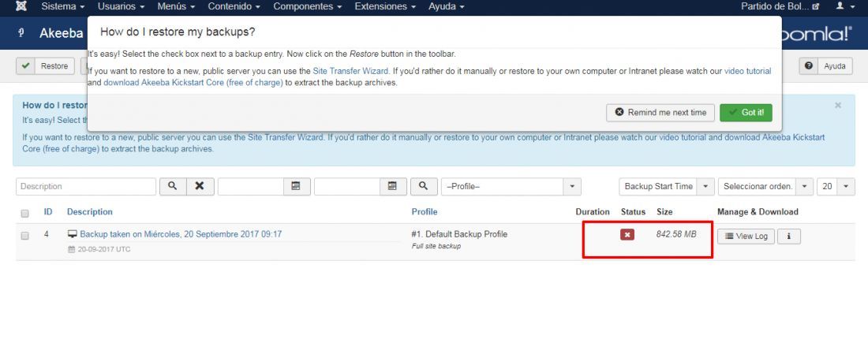Toggle the select-all checkbox in table header
This screenshot has width=868, height=339.
click(25, 214)
